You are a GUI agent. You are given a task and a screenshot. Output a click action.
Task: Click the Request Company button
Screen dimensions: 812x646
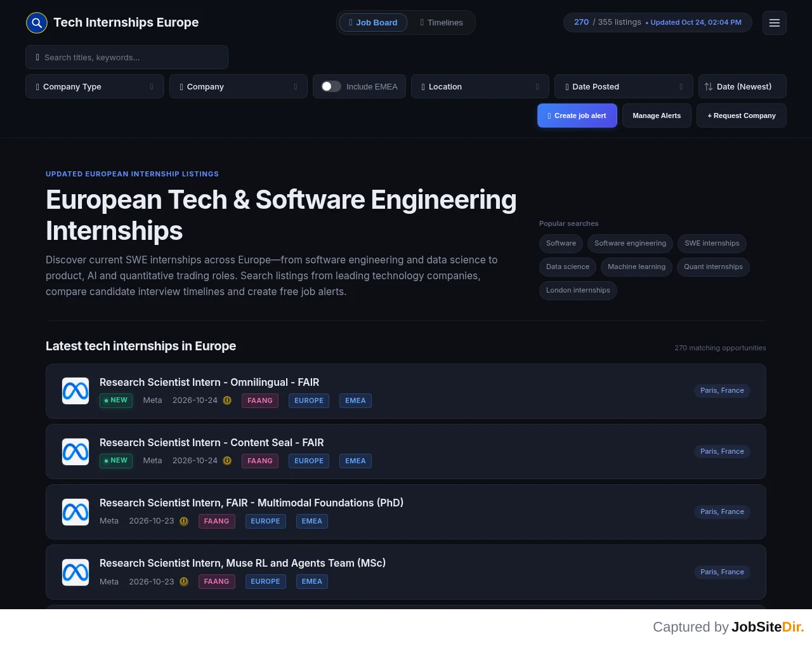coord(742,115)
